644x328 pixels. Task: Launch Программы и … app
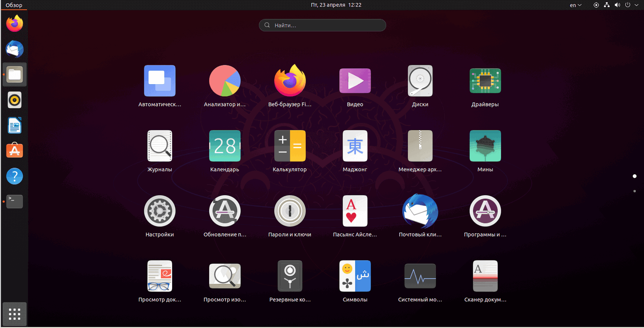click(x=485, y=211)
